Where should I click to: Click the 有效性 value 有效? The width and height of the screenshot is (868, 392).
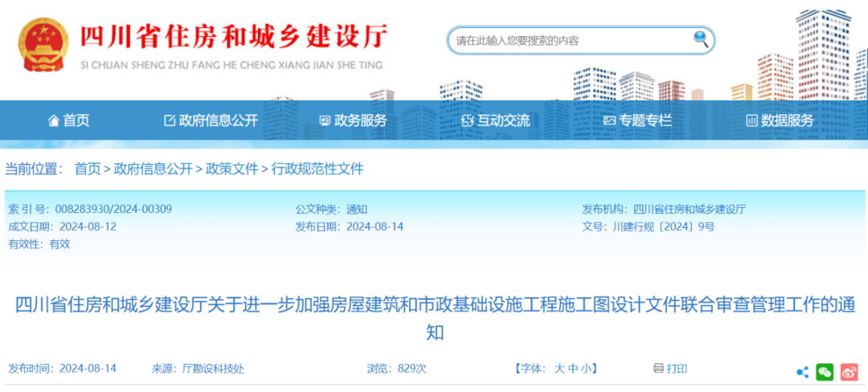(x=59, y=244)
